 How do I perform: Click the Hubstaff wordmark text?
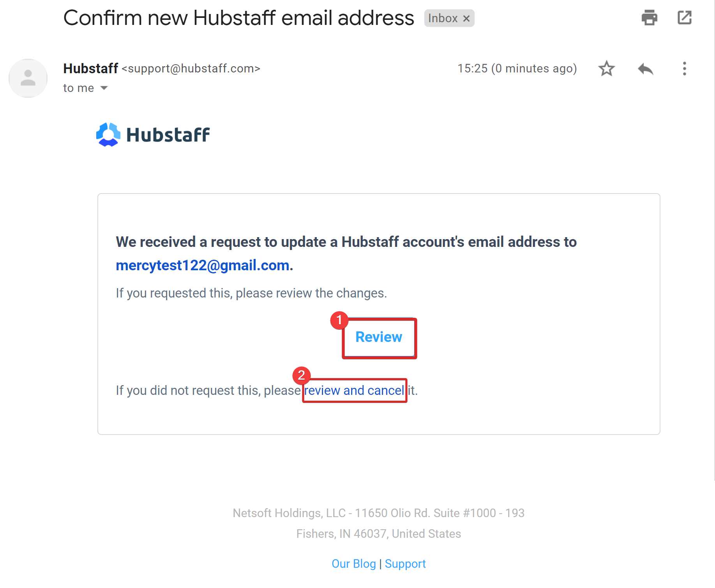point(168,135)
